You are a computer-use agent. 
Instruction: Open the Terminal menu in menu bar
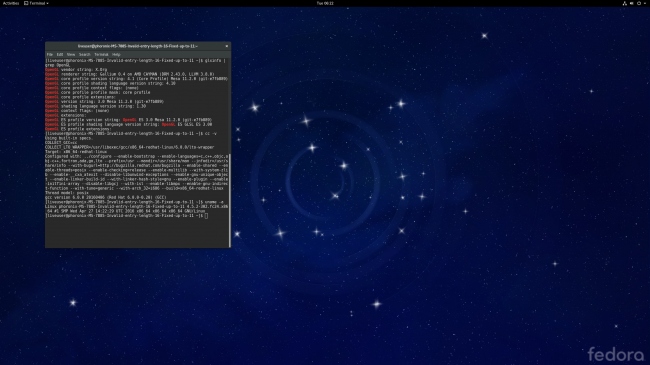click(101, 54)
